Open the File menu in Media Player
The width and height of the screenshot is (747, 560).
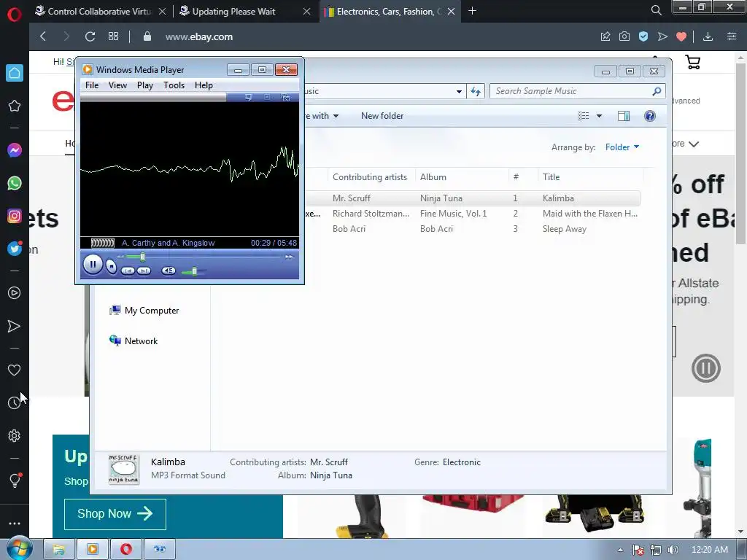[x=92, y=85]
